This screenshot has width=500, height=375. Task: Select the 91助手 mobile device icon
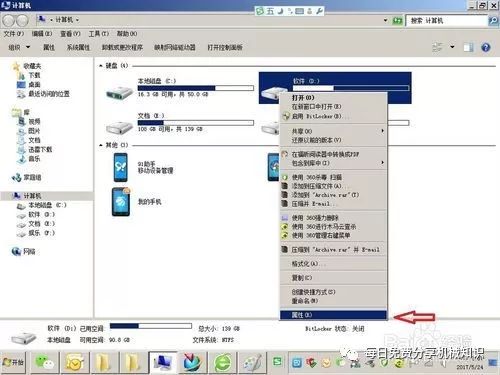pyautogui.click(x=120, y=167)
